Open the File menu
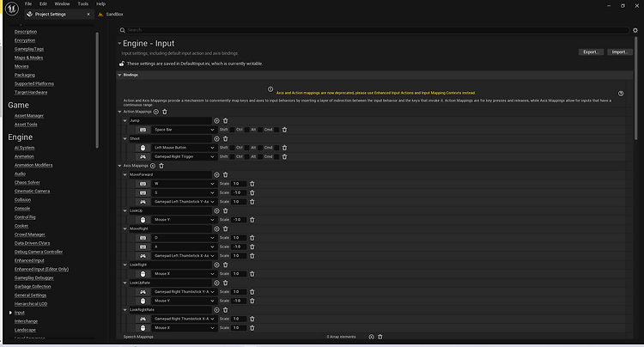 point(28,3)
